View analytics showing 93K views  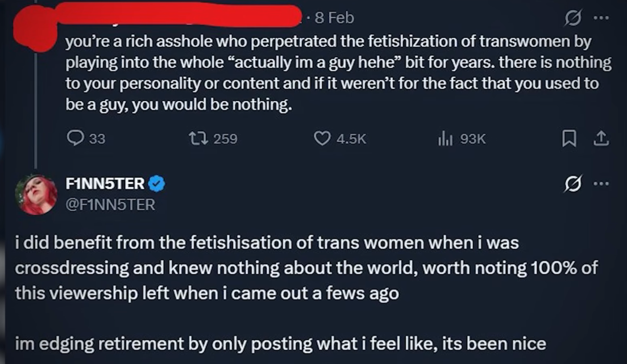(x=445, y=138)
